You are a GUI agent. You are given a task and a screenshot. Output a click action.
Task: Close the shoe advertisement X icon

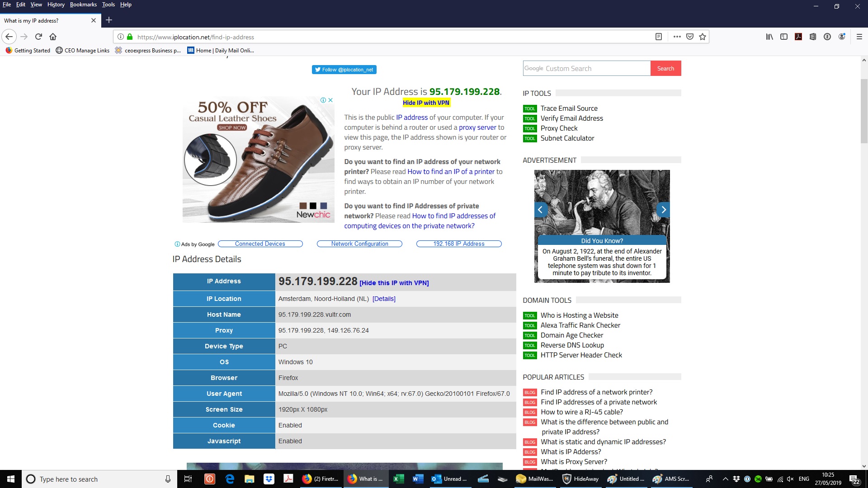pos(330,100)
